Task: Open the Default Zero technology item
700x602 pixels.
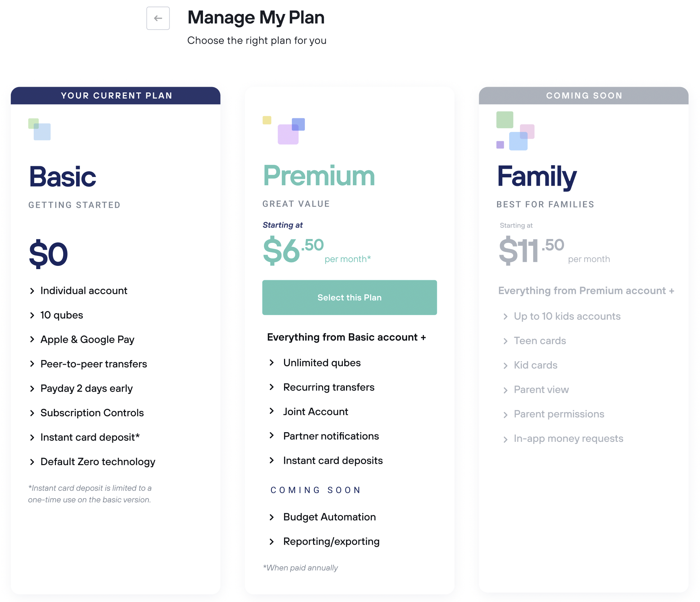Action: pos(98,462)
